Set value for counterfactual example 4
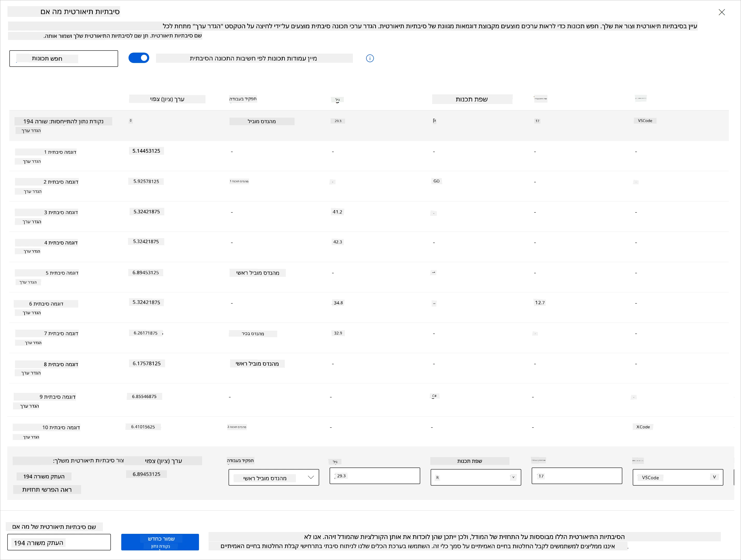This screenshot has width=741, height=560. click(x=32, y=251)
